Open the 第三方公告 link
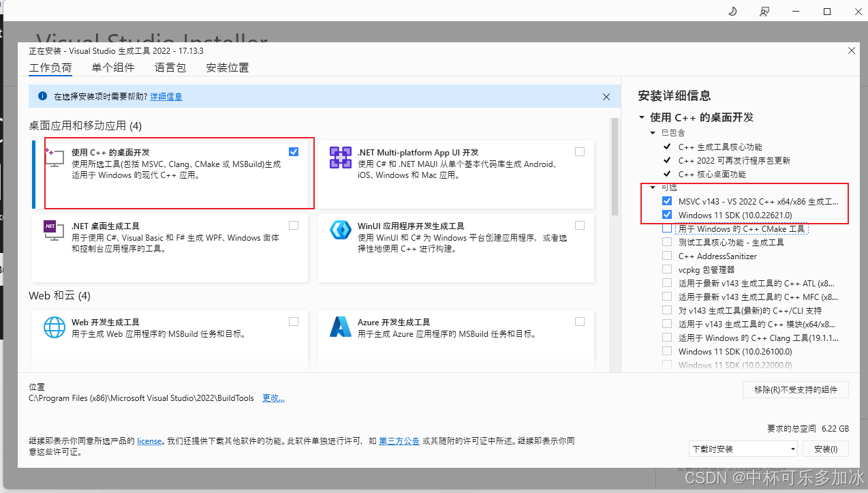The image size is (868, 493). point(399,441)
